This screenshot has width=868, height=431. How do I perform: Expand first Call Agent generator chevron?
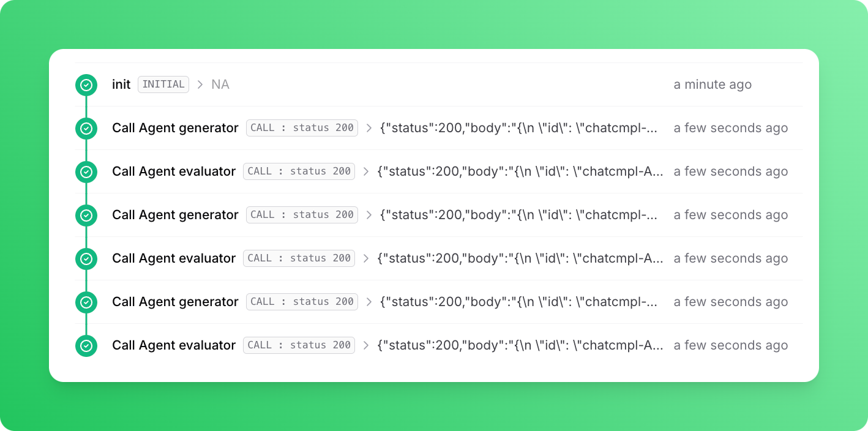(x=369, y=128)
